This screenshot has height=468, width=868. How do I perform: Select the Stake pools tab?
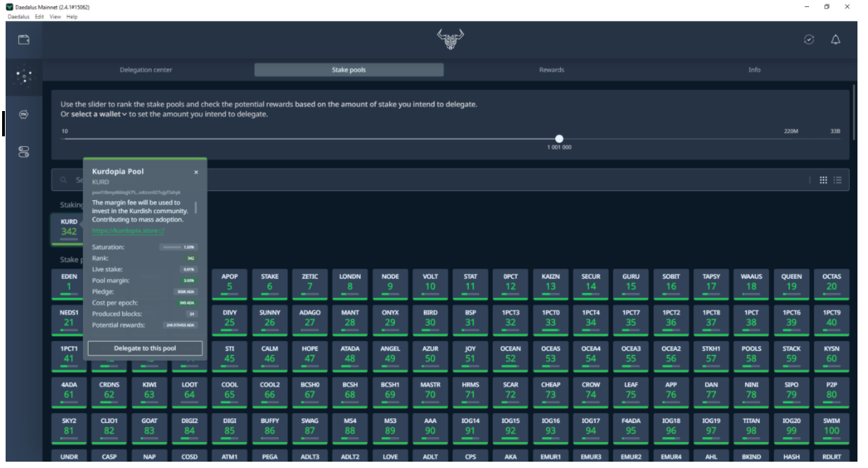(x=349, y=70)
